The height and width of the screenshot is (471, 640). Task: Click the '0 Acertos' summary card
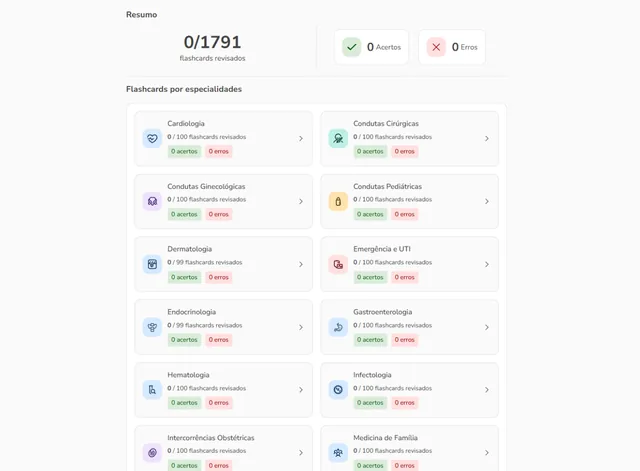tap(371, 47)
